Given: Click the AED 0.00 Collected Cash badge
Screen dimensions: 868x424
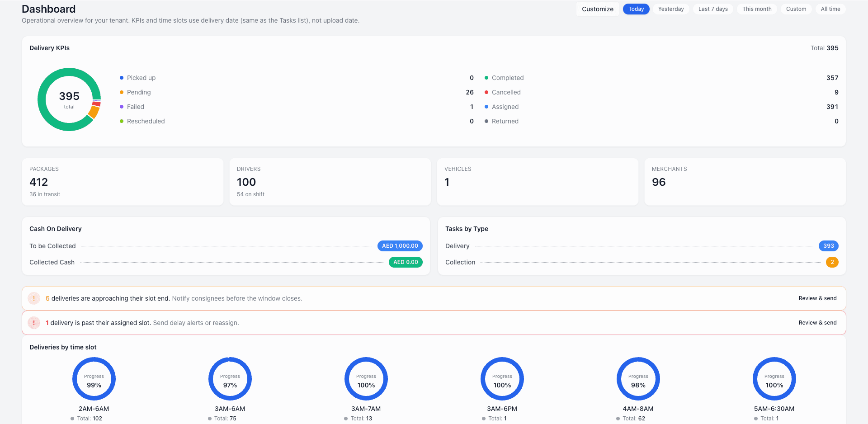Looking at the screenshot, I should (406, 262).
